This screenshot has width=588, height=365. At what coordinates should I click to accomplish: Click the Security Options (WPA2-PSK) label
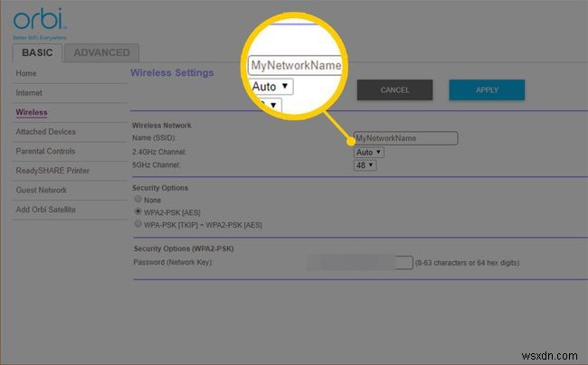click(184, 249)
